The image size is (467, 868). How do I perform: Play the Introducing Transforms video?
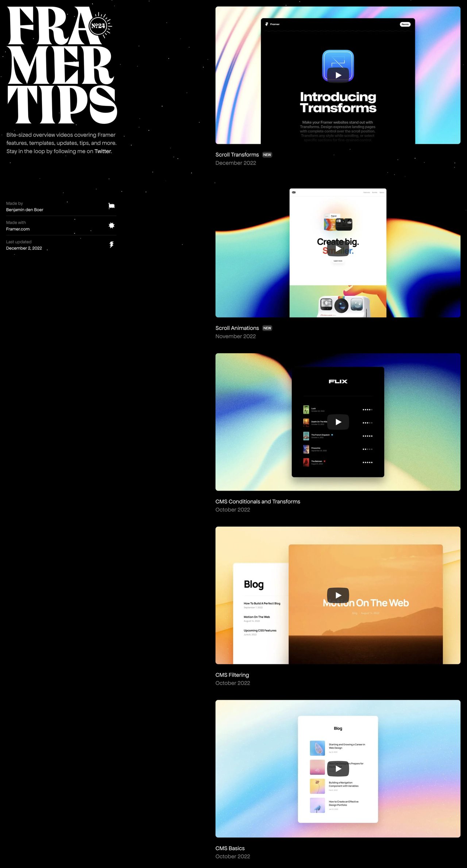point(338,75)
